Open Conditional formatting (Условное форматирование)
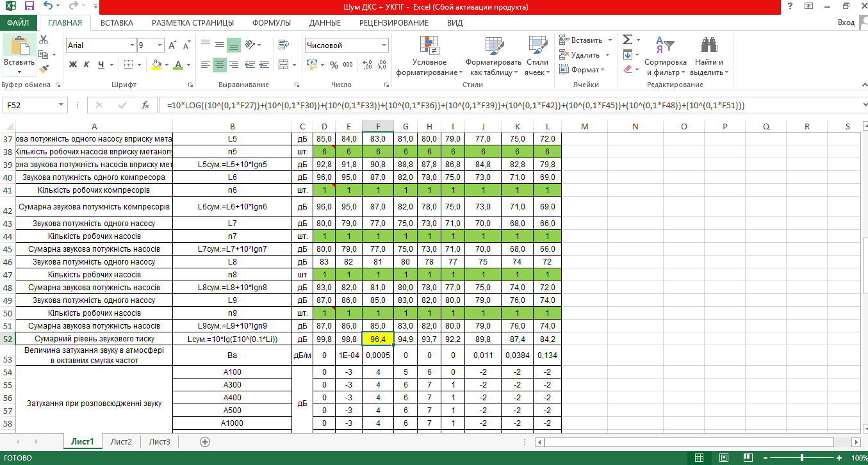Viewport: 868px width, 465px height. [x=428, y=54]
